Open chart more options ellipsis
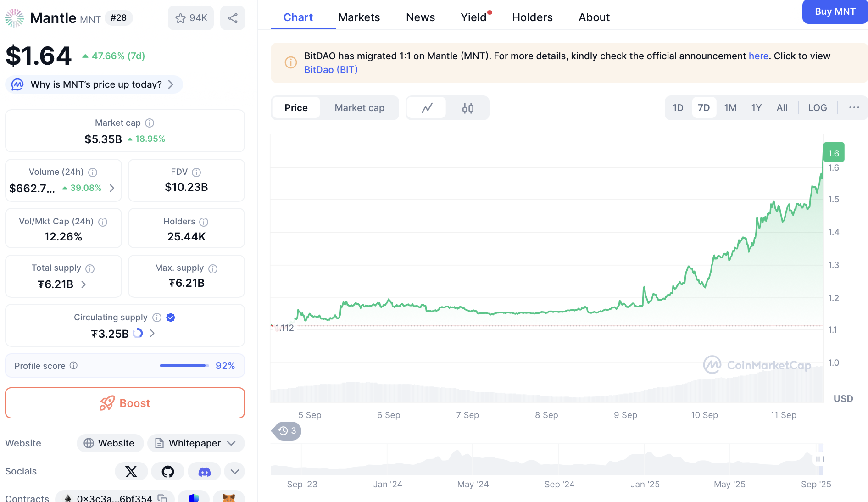The width and height of the screenshot is (868, 502). (x=854, y=108)
